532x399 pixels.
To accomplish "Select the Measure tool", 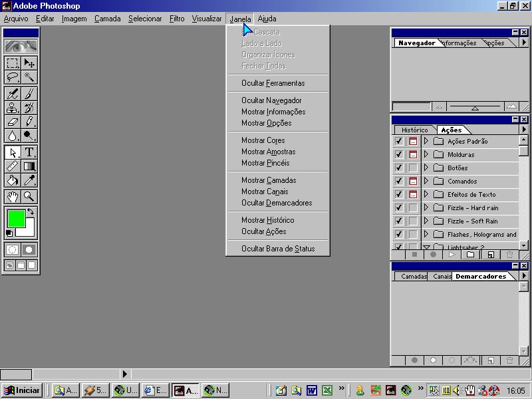I will click(13, 166).
